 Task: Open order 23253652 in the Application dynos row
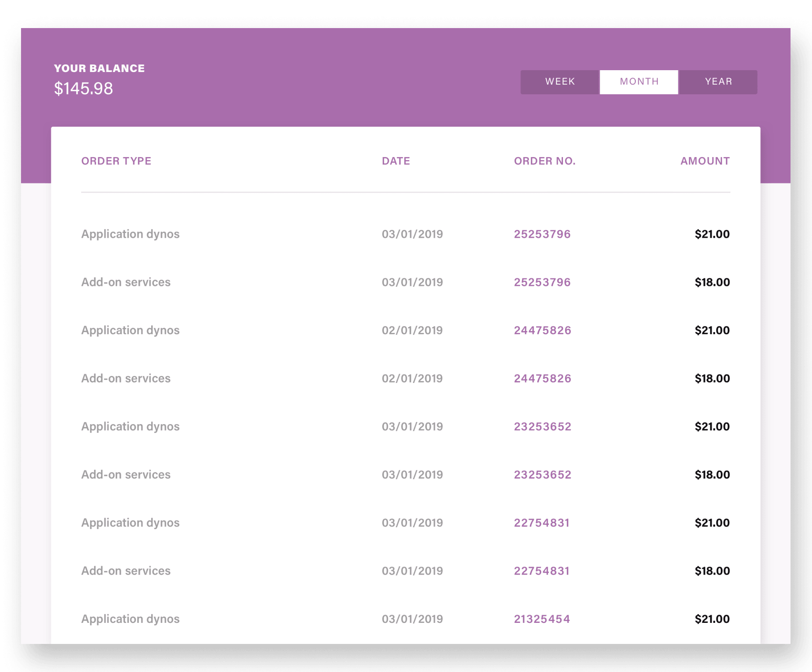542,426
